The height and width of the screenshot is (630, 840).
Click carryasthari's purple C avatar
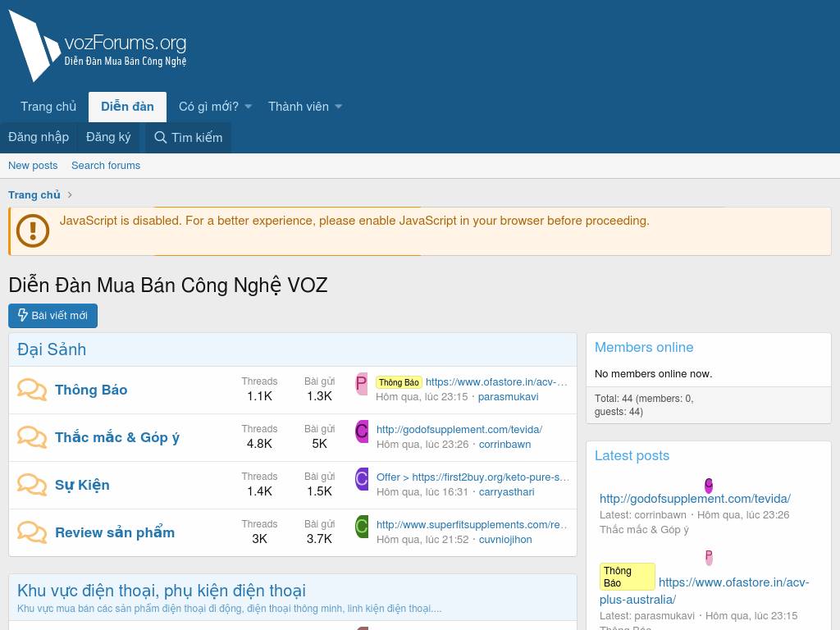pos(361,479)
